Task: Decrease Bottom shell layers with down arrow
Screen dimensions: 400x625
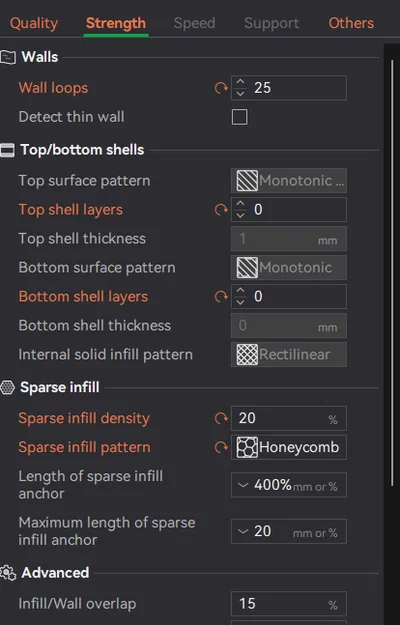Action: pos(240,302)
